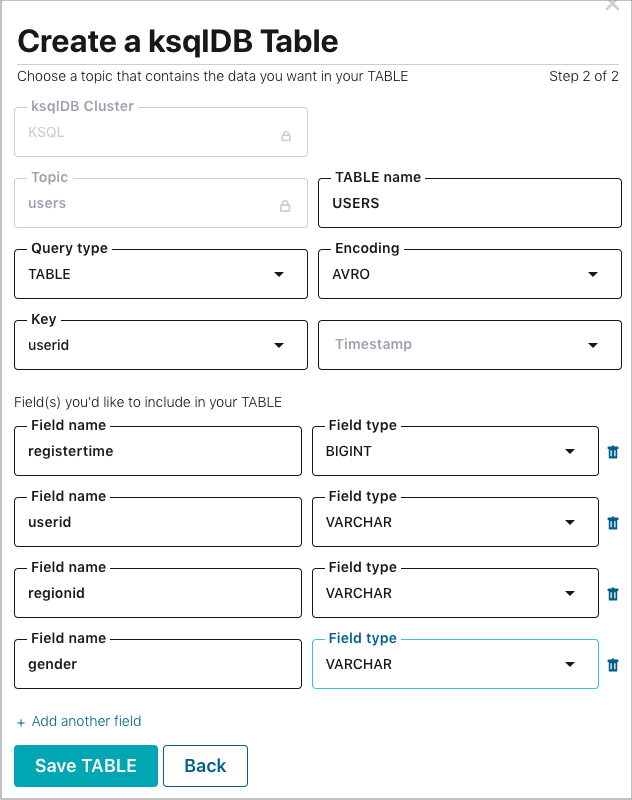The width and height of the screenshot is (632, 800).
Task: Expand the Field type dropdown for gender
Action: pyautogui.click(x=569, y=664)
